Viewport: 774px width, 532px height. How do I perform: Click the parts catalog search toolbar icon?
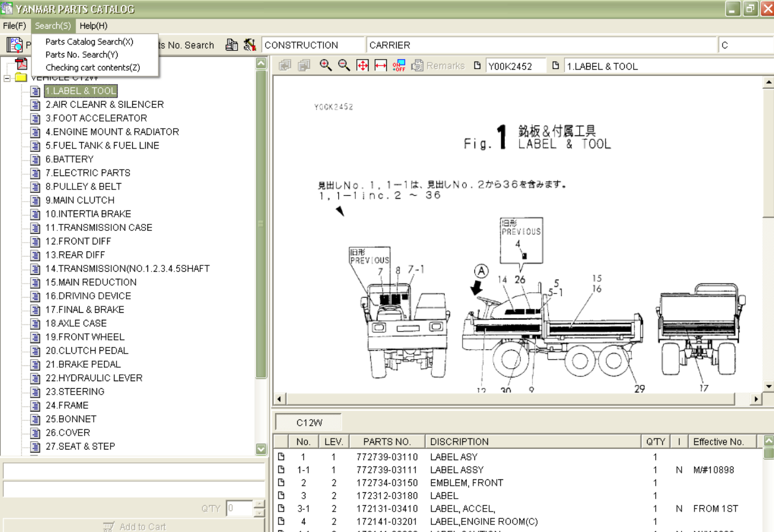pos(15,44)
